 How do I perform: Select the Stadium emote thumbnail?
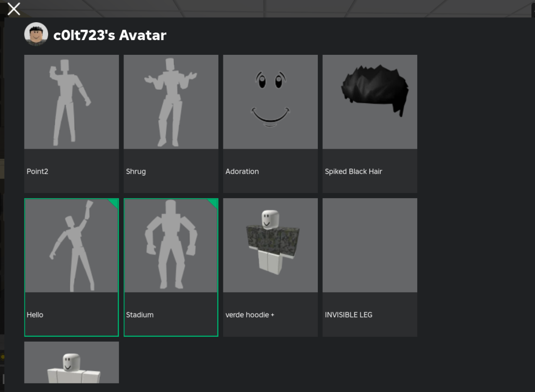tap(171, 245)
